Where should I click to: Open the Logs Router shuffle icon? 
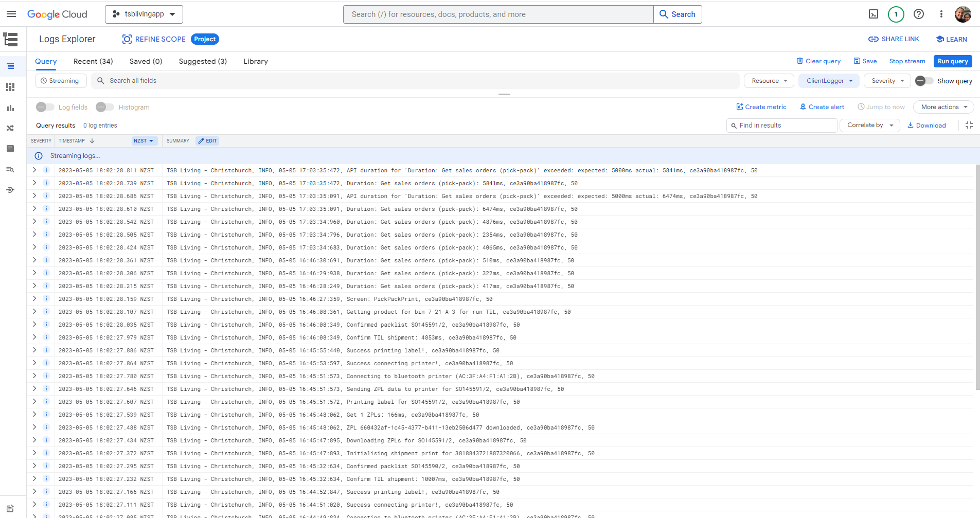pyautogui.click(x=10, y=128)
